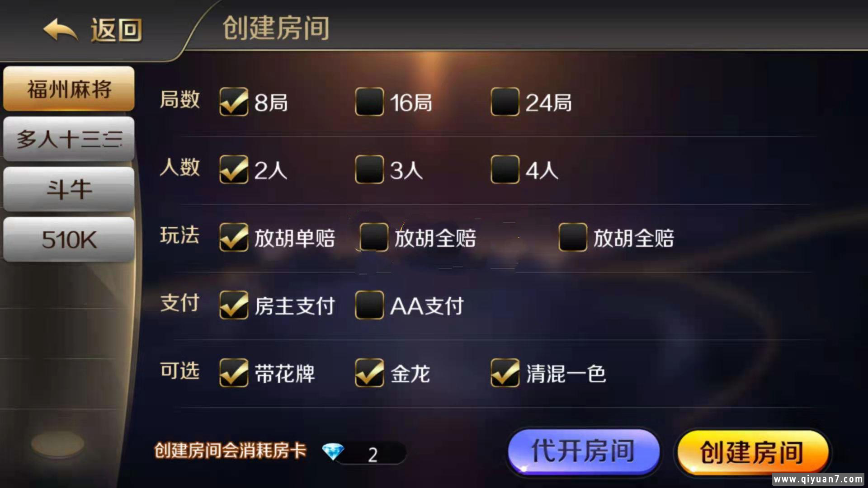The image size is (868, 488).
Task: Enable the AA支付 payment option
Action: point(369,305)
